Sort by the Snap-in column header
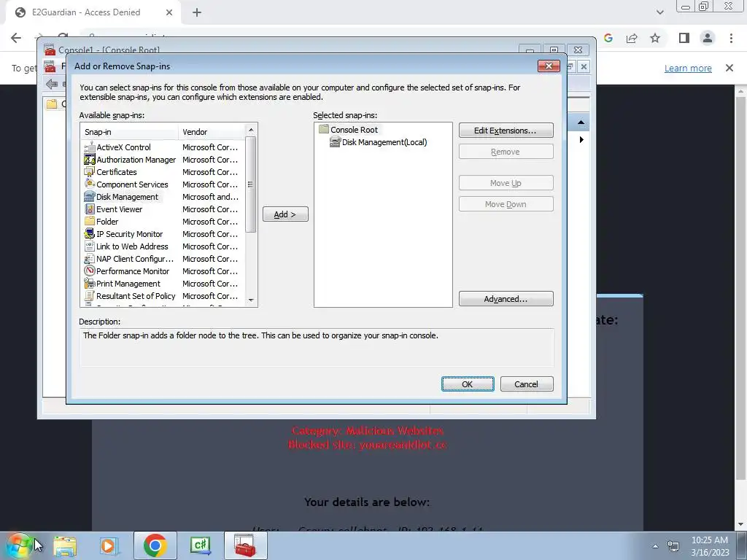 [x=130, y=132]
